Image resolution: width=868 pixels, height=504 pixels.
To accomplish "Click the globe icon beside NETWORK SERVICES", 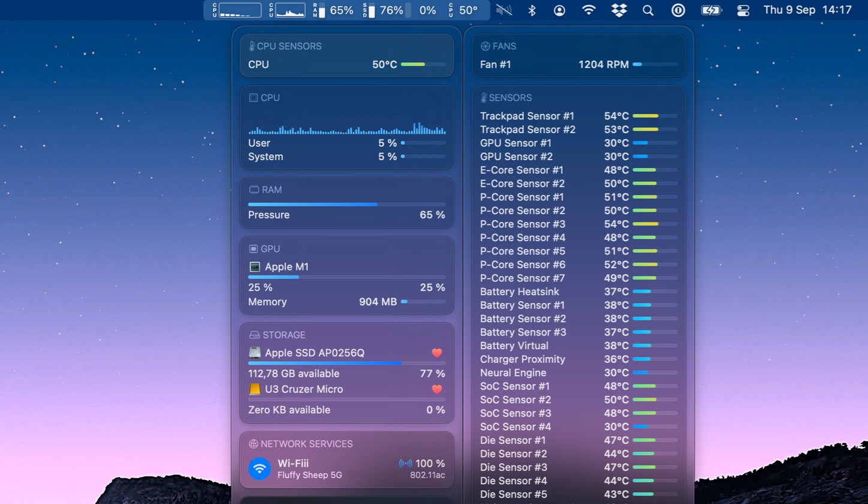I will [x=253, y=444].
